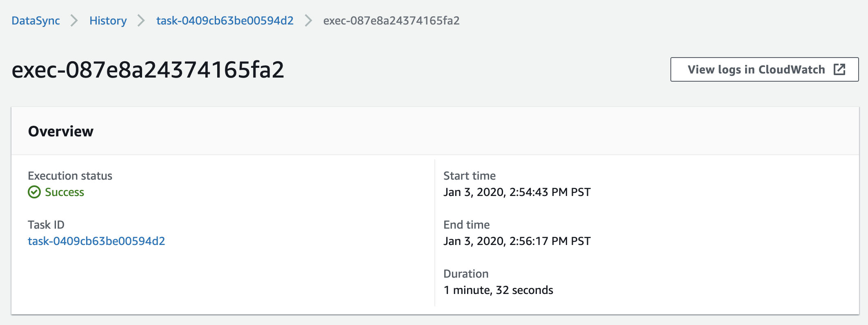Open the Task ID link task-0409cb63be00594d2

pyautogui.click(x=96, y=241)
